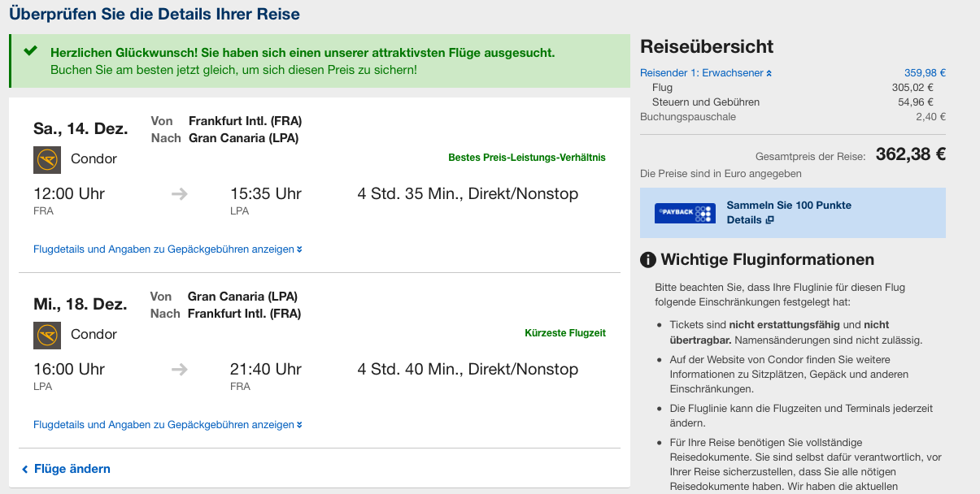Screen dimensions: 980x494
Task: Click the arrow between 16:00 and 21:40 Uhr
Action: pyautogui.click(x=180, y=370)
